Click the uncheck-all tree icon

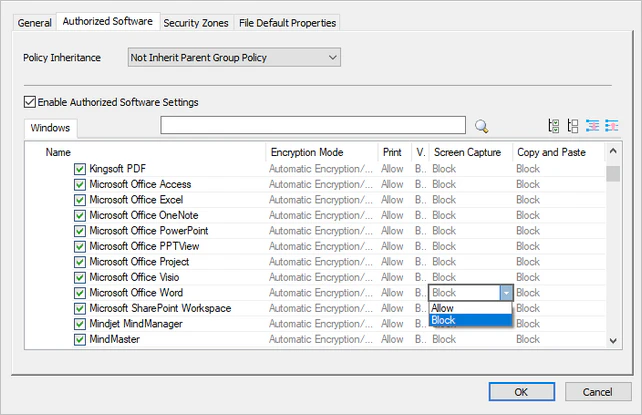[573, 126]
